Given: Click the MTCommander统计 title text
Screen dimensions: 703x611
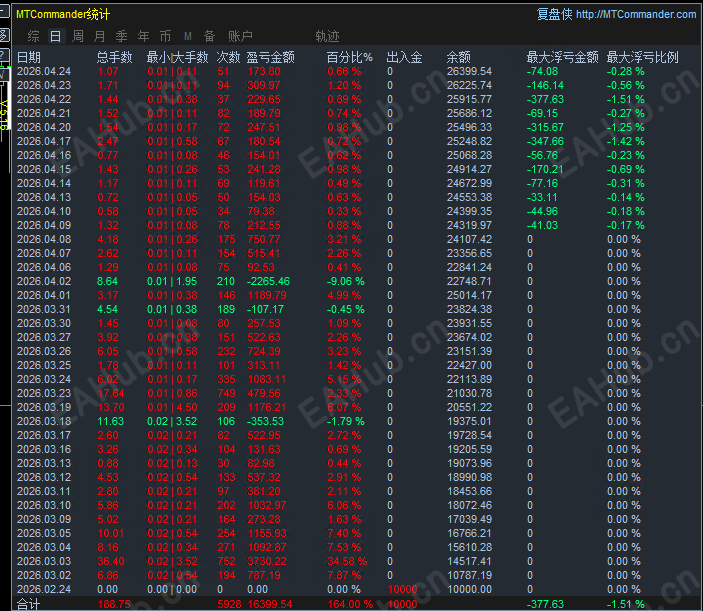Looking at the screenshot, I should pyautogui.click(x=63, y=14).
